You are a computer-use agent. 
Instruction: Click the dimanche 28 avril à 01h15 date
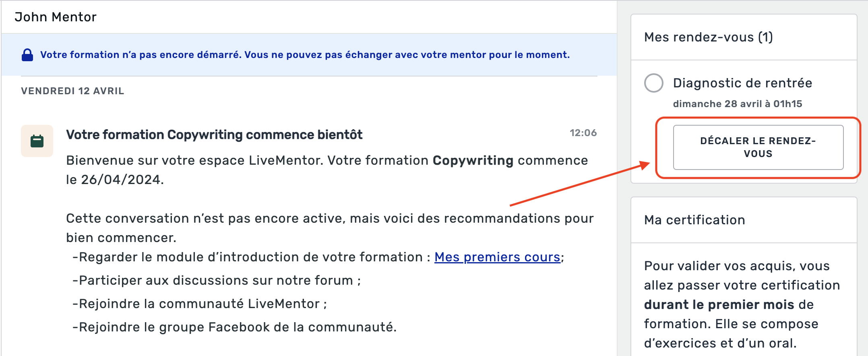(738, 104)
